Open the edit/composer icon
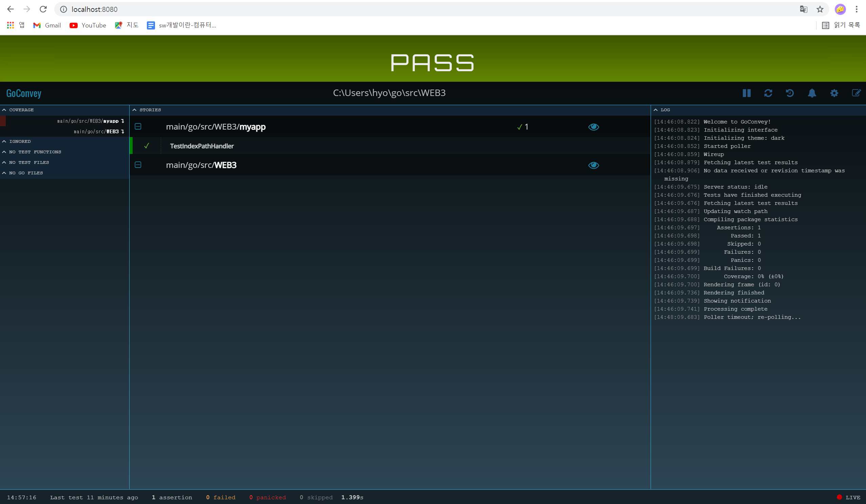The image size is (866, 504). pyautogui.click(x=856, y=93)
